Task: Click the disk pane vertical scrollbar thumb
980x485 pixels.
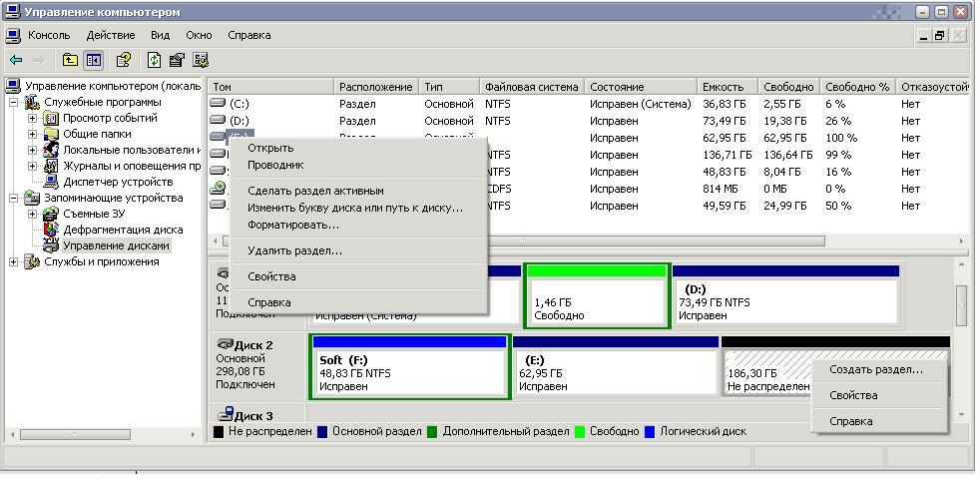Action: pyautogui.click(x=962, y=305)
